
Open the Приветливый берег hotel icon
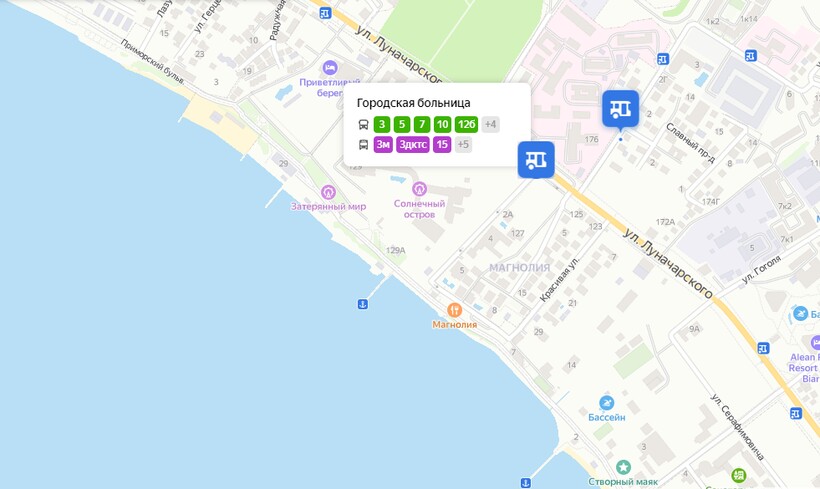330,67
